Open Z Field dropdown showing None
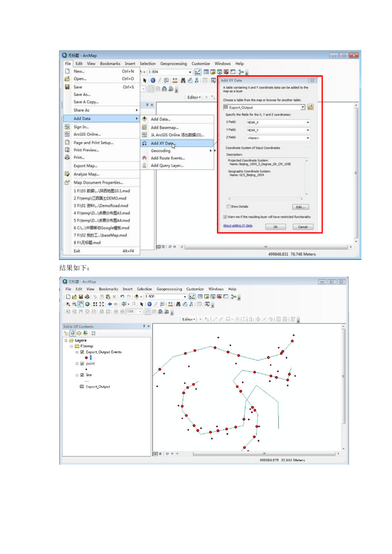Screen dimensions: 392x554 pyautogui.click(x=308, y=138)
